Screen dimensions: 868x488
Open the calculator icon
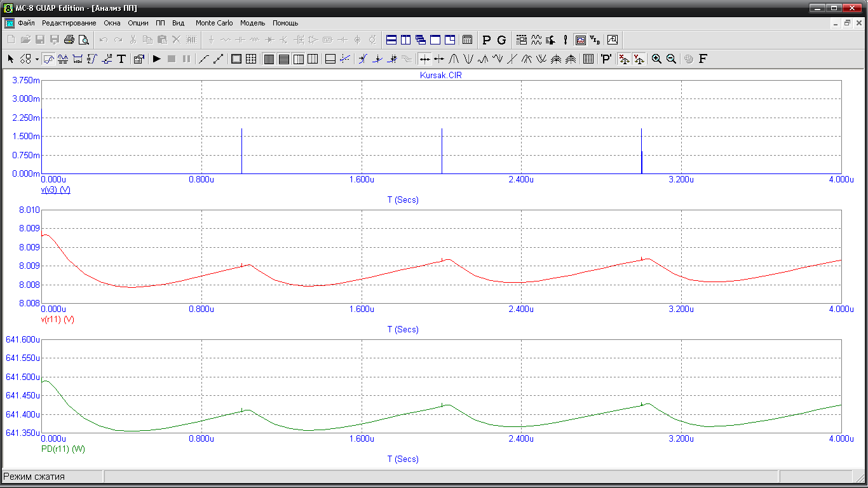coord(467,39)
